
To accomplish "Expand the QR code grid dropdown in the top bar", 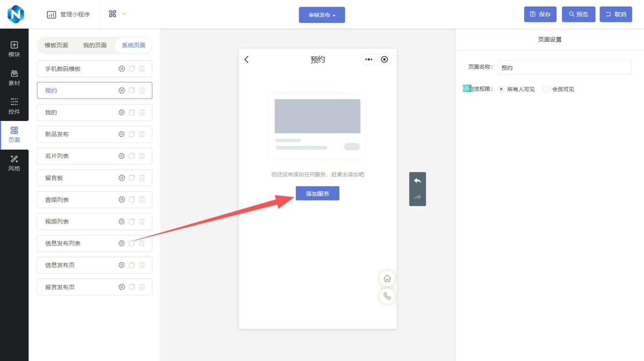I will pyautogui.click(x=117, y=14).
